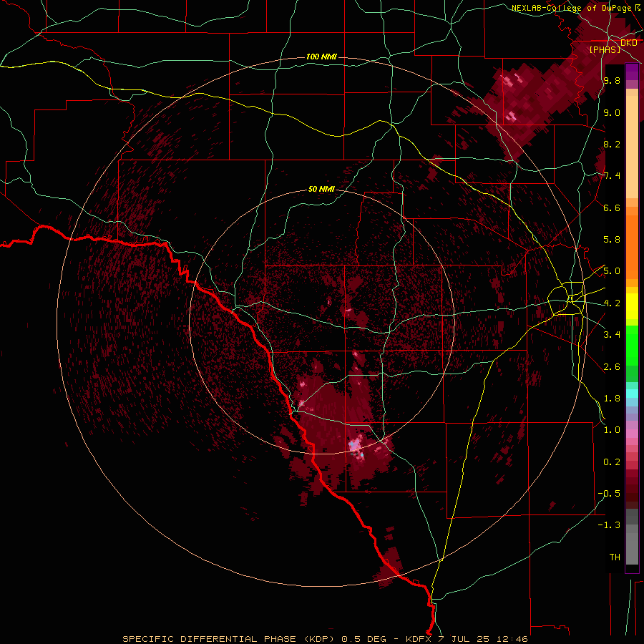Click the TH label at the scale bottom
The width and height of the screenshot is (644, 644).
click(x=615, y=557)
